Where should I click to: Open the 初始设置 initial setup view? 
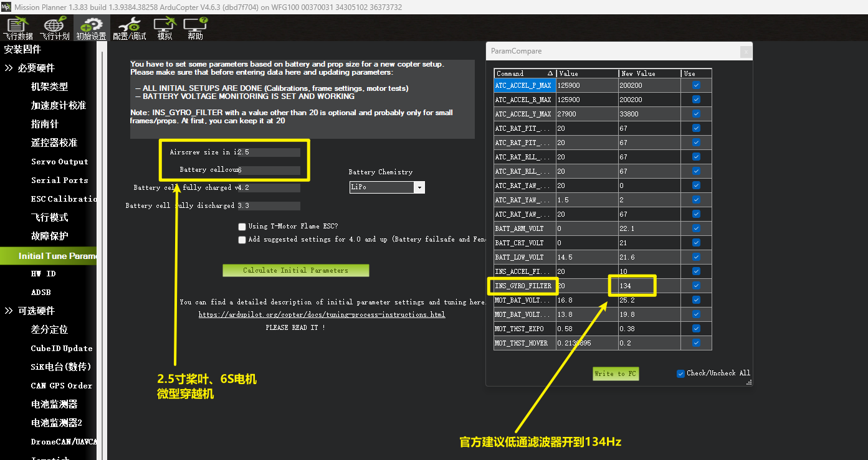pos(91,28)
